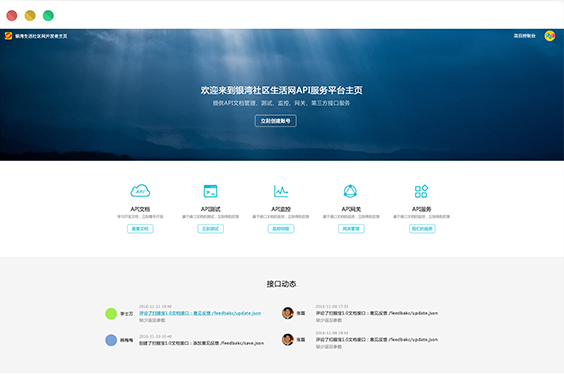Click the timestamp 2016-11-08 17:33
The image size is (564, 383).
332,306
